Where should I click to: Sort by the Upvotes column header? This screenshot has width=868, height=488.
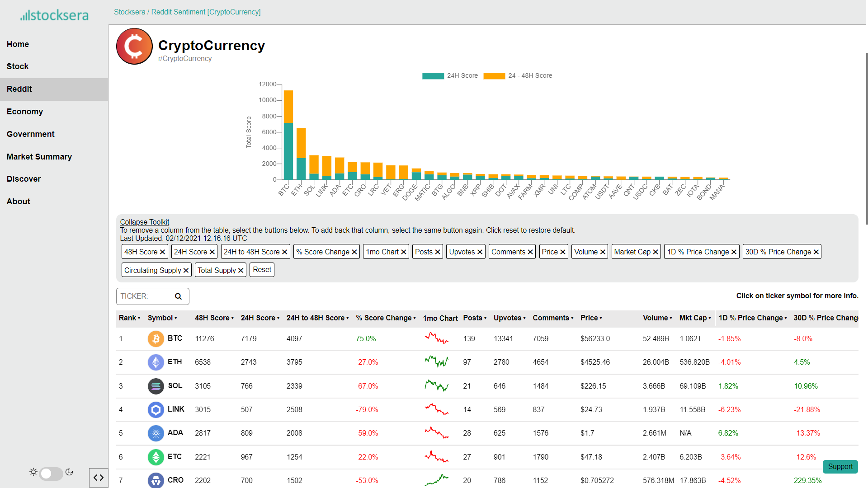[x=509, y=318]
